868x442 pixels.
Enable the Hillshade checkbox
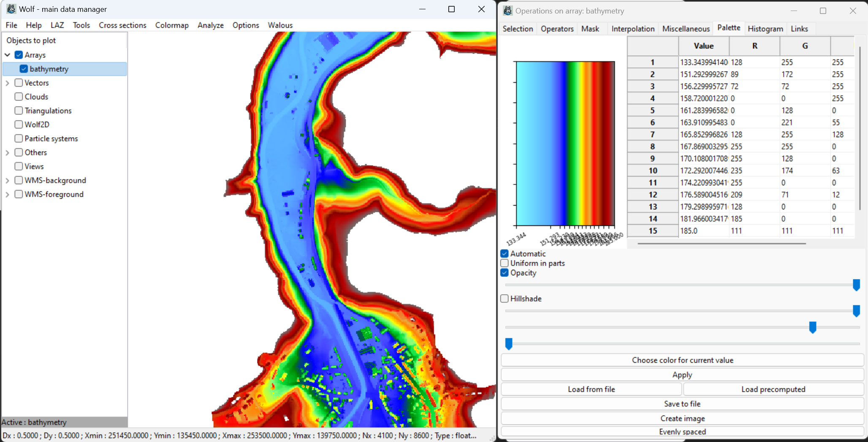click(505, 298)
